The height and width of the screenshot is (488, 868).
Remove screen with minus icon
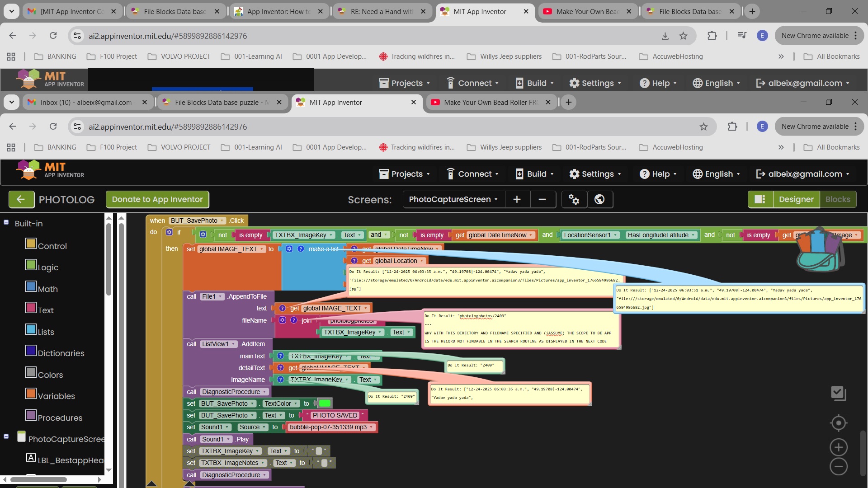542,199
